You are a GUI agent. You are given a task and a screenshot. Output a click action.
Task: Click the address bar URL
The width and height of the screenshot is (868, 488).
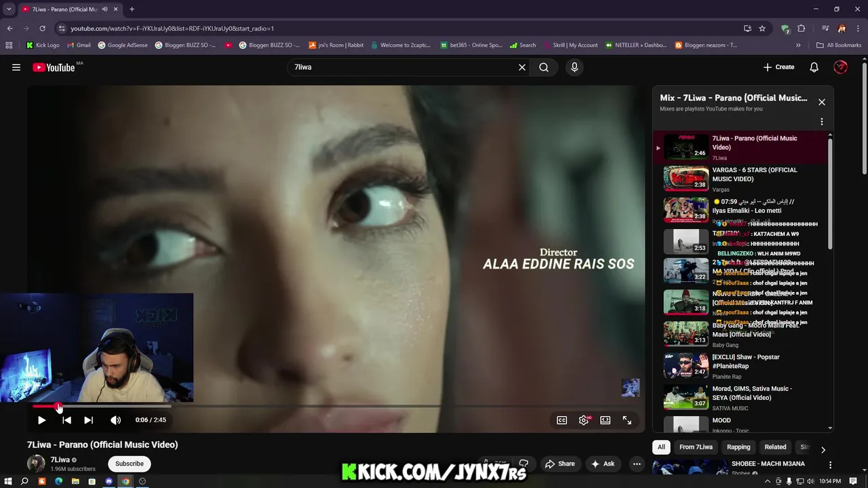pyautogui.click(x=172, y=28)
